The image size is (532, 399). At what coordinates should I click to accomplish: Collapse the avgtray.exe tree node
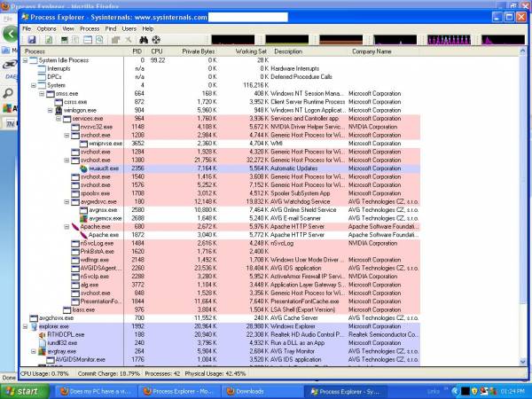tap(34, 351)
